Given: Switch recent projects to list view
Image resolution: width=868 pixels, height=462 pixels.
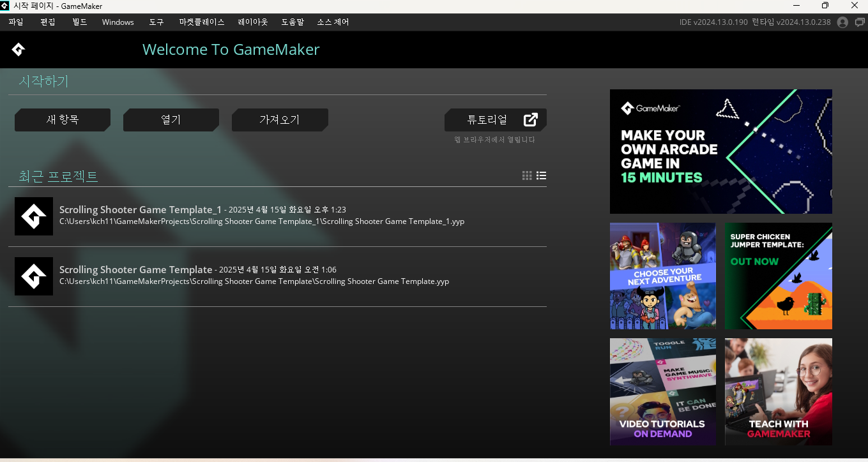Looking at the screenshot, I should pos(542,175).
